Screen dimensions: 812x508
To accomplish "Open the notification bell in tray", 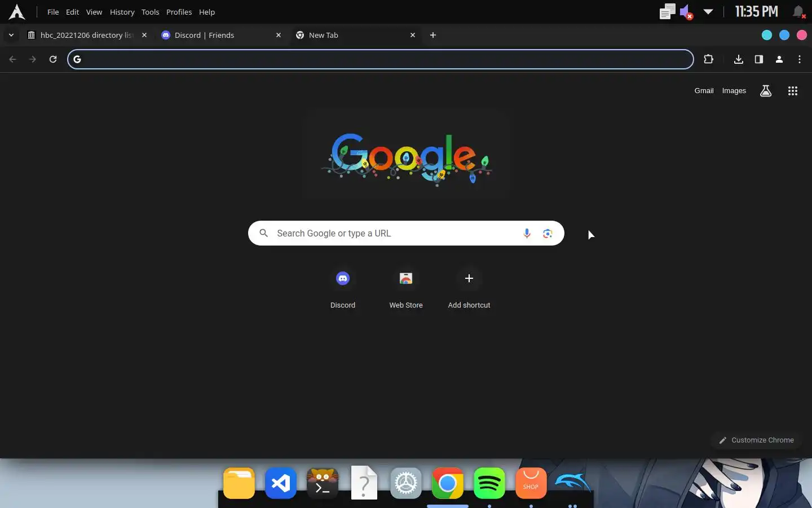I will pyautogui.click(x=798, y=12).
